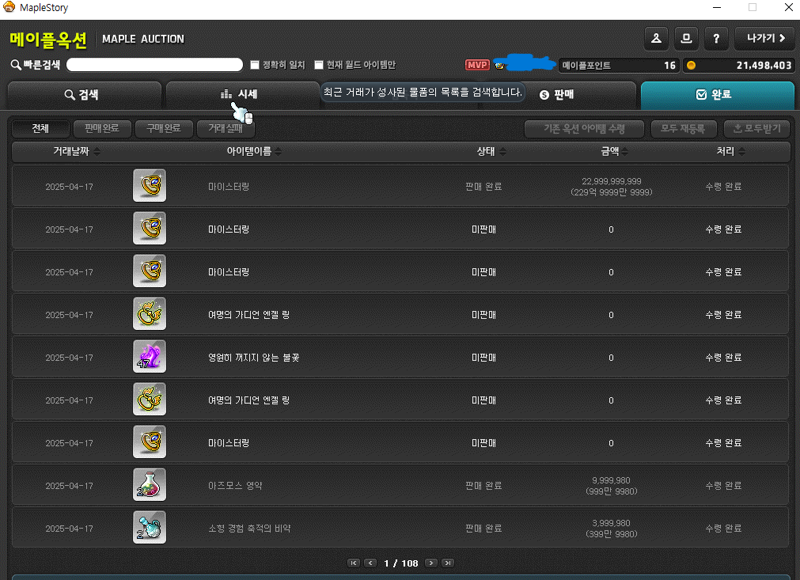The image size is (800, 580).
Task: Focus the 빠른검색 search input field
Action: click(155, 65)
